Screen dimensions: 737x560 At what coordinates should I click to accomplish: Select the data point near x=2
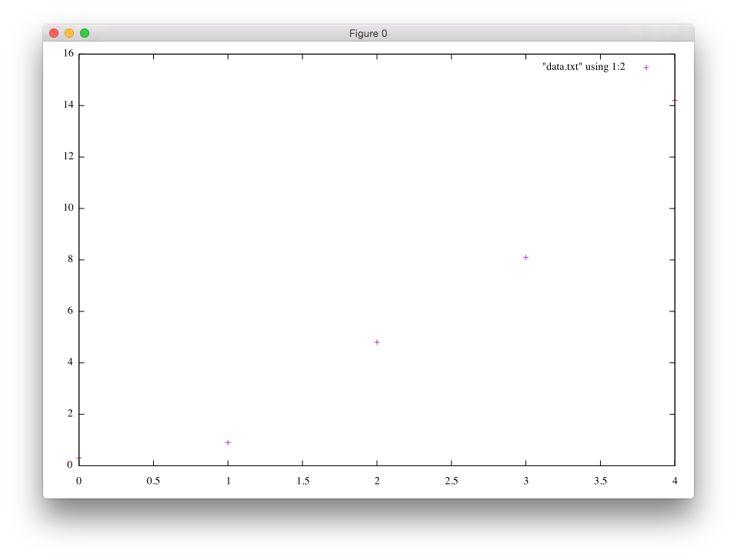(x=376, y=342)
